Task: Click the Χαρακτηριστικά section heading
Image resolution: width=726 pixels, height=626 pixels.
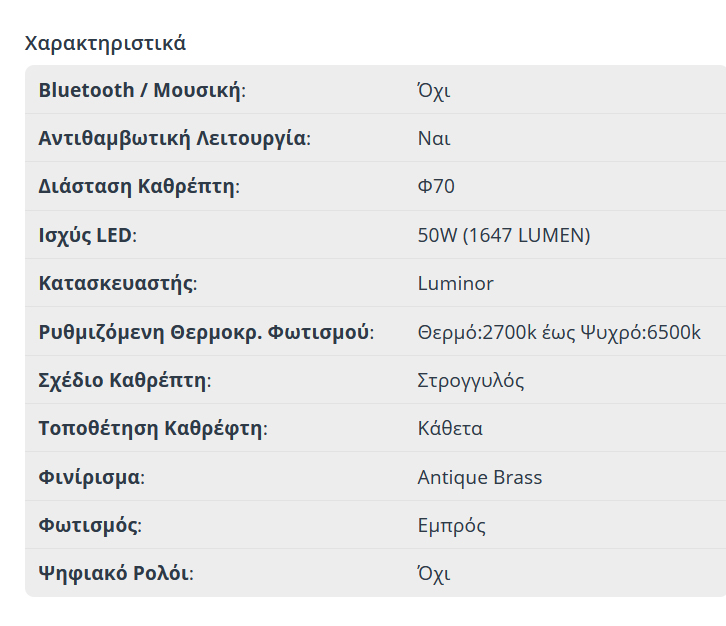Action: pos(105,43)
